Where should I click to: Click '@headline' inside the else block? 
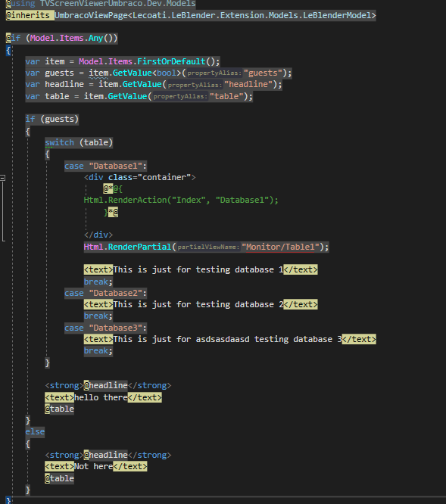[106, 455]
